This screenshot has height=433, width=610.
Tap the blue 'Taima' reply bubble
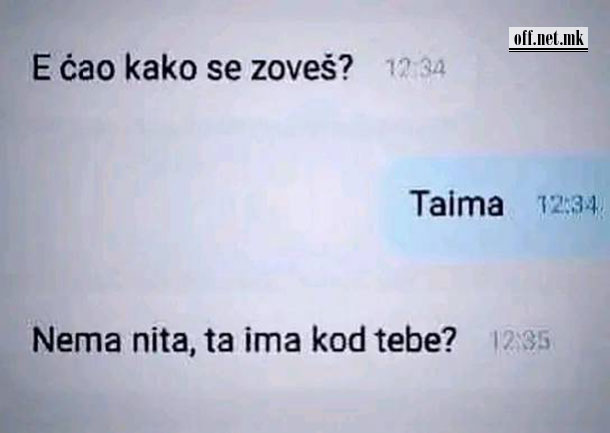point(495,206)
